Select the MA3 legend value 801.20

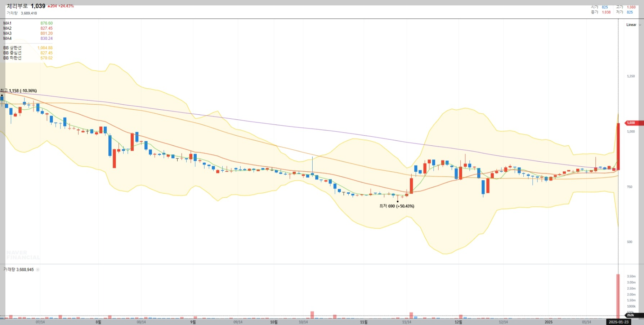tap(46, 33)
